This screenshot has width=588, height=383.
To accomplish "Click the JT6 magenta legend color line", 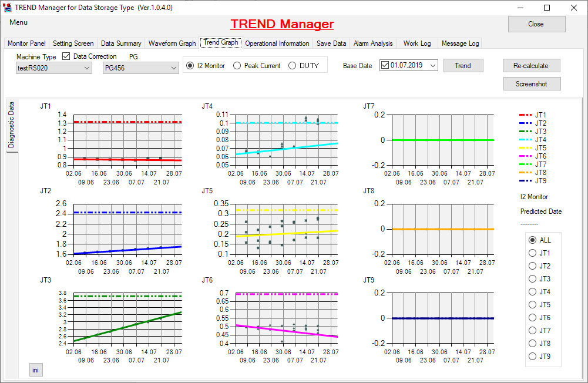I will pyautogui.click(x=525, y=156).
